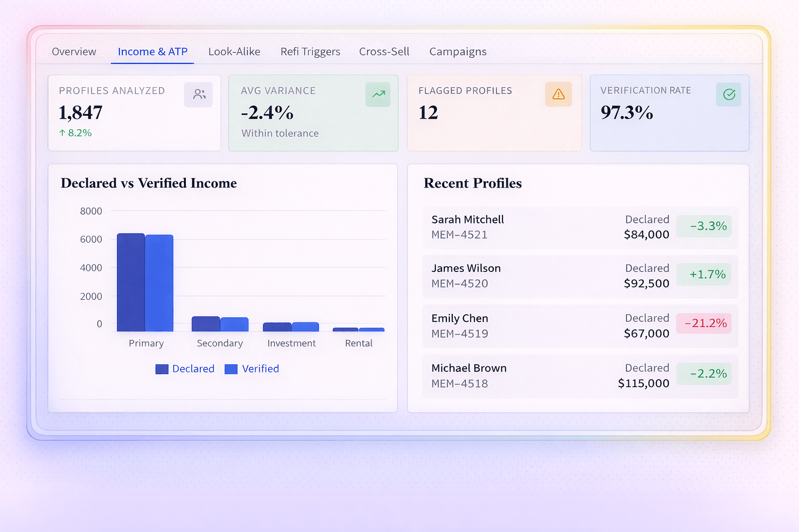Screen dimensions: 799x532
Task: Toggle the Verified series in chart legend
Action: point(252,369)
